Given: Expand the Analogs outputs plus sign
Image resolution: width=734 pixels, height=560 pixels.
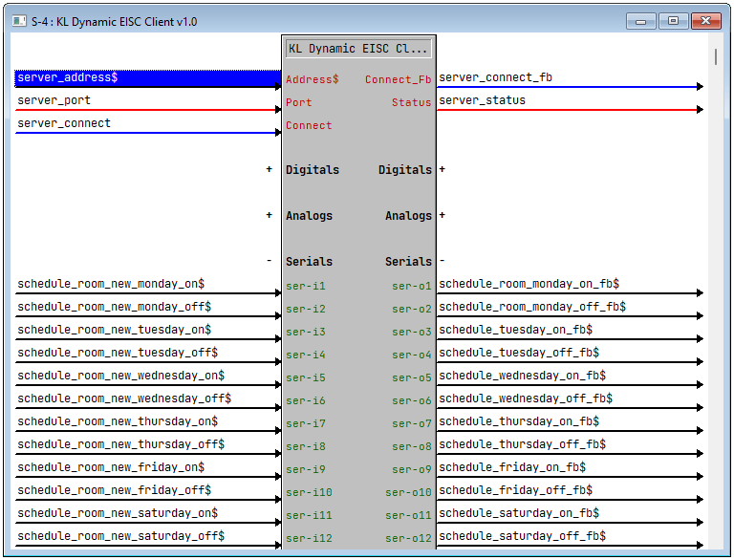Looking at the screenshot, I should tap(443, 215).
